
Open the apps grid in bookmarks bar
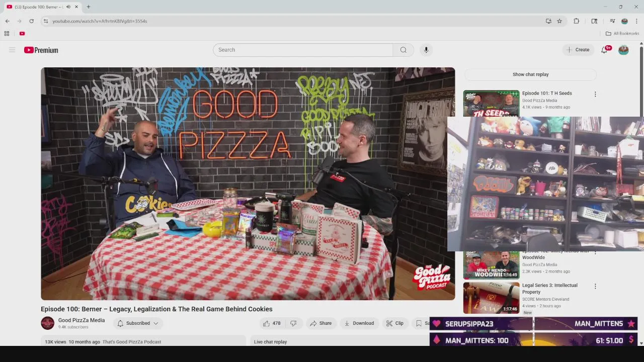tap(7, 34)
